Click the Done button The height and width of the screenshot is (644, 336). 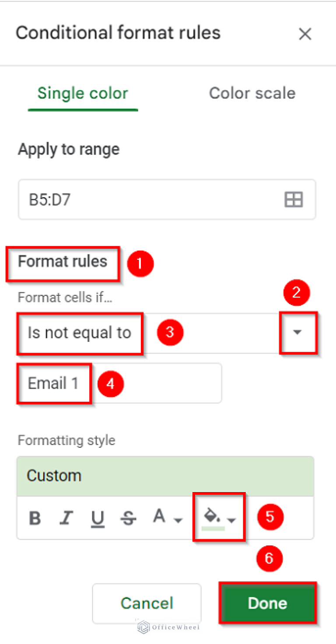pyautogui.click(x=267, y=603)
